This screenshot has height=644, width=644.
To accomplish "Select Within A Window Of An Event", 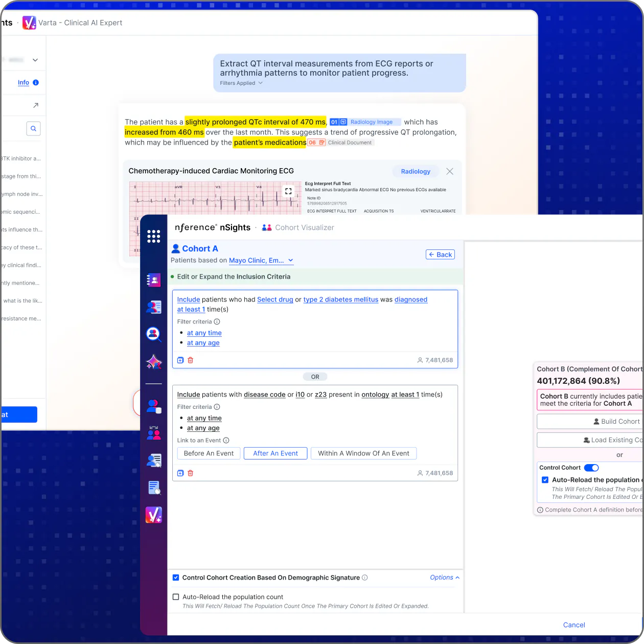I will [x=363, y=453].
